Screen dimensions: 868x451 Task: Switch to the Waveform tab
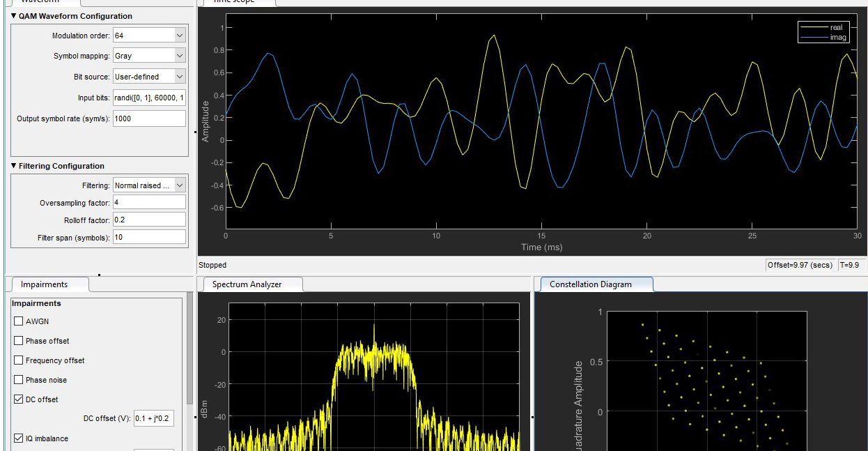(x=43, y=2)
